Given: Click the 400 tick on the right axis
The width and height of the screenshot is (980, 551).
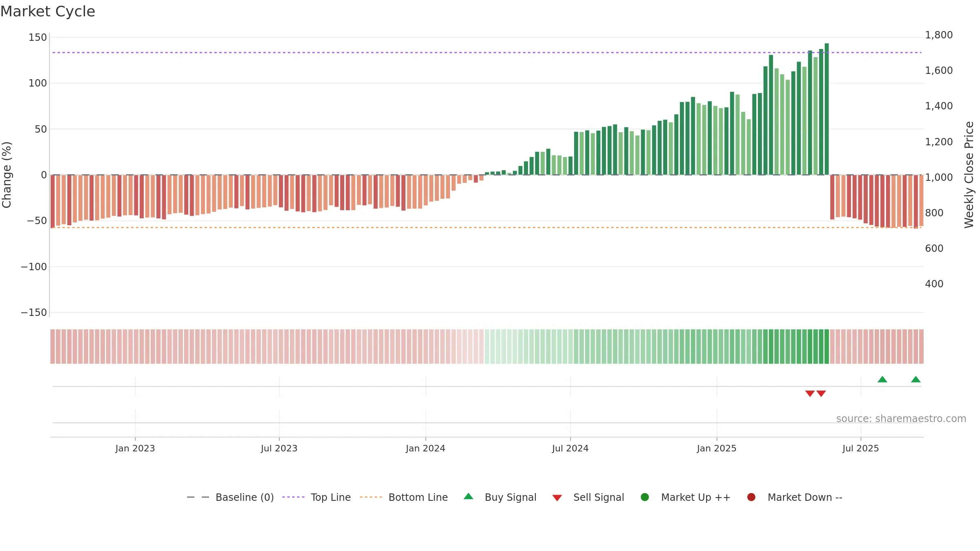Looking at the screenshot, I should (x=934, y=284).
